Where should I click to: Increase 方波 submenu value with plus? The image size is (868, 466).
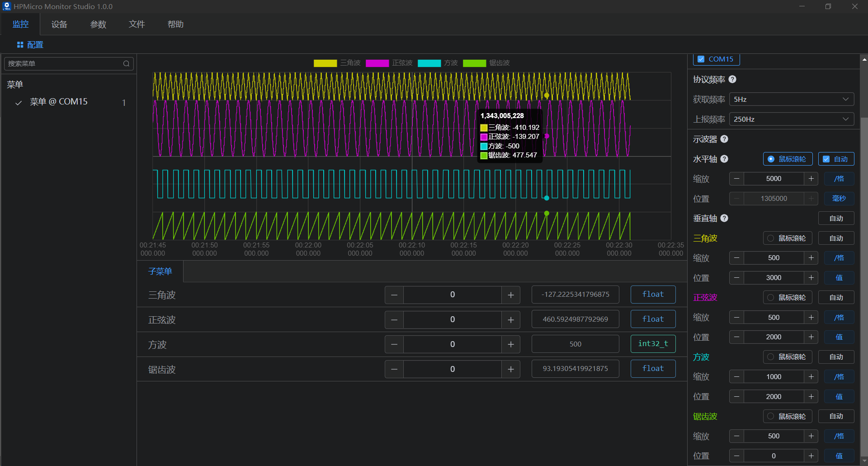[511, 345]
